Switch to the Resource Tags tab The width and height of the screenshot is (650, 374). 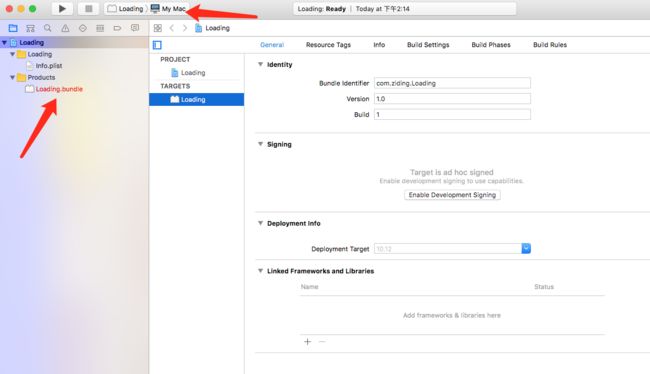coord(328,45)
